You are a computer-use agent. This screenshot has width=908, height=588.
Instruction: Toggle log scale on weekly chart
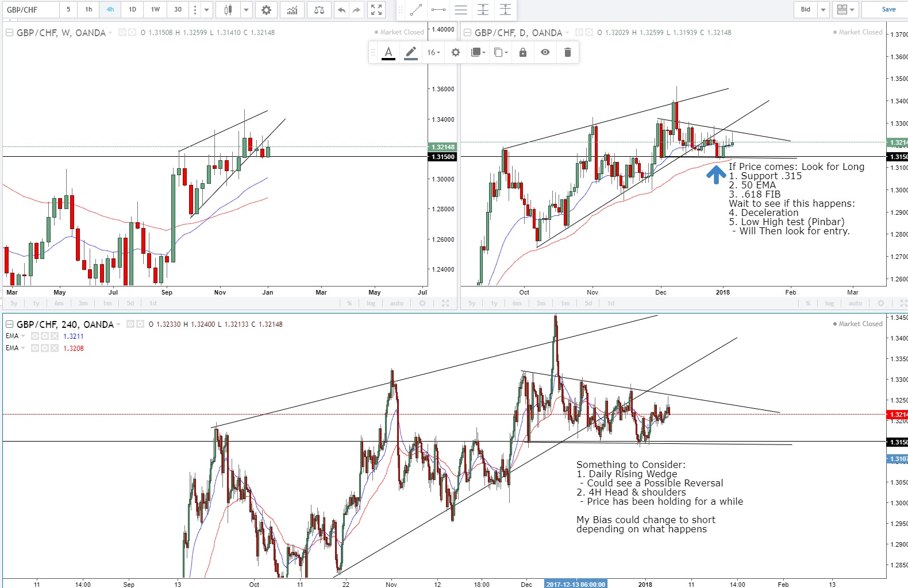pos(371,303)
